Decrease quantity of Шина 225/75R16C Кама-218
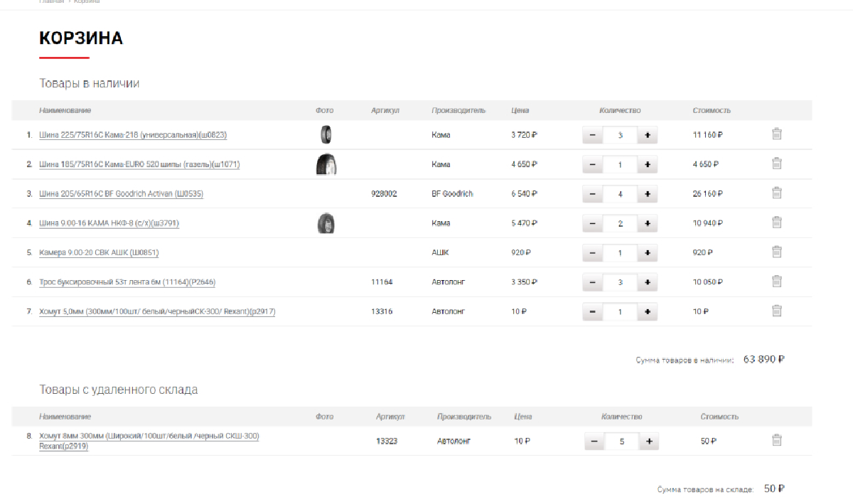 [592, 135]
